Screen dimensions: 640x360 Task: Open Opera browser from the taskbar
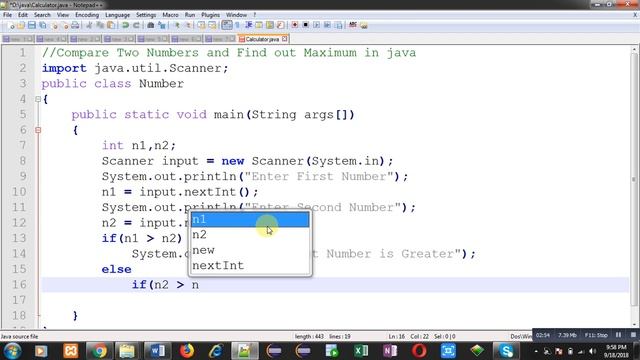pyautogui.click(x=419, y=351)
